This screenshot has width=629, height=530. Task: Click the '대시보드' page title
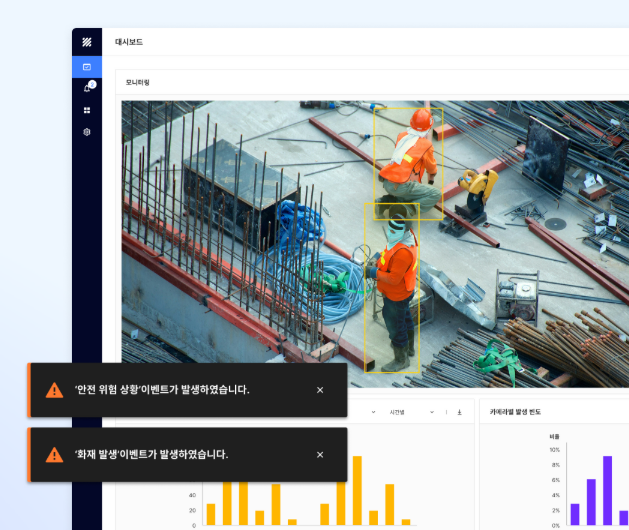[129, 42]
